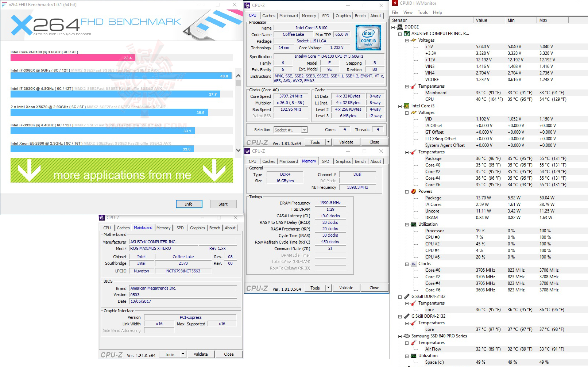Click Close in the CPU-Z Memory timings window
This screenshot has height=367, width=588.
coord(374,288)
